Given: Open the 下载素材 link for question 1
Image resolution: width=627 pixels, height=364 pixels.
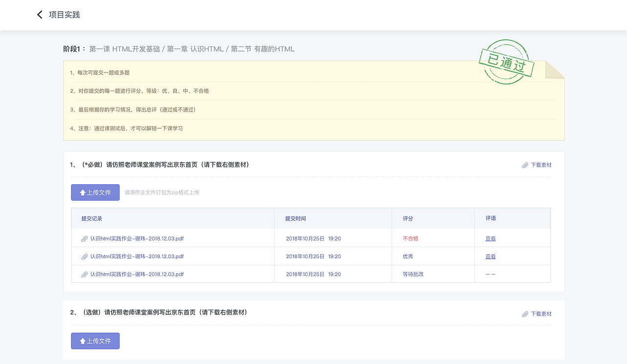Looking at the screenshot, I should (541, 165).
